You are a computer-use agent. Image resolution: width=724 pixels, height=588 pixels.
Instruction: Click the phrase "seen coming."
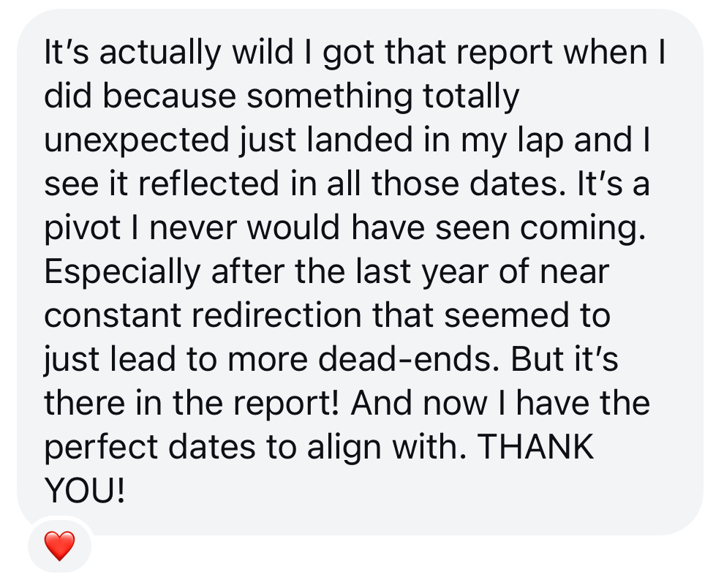pos(540,227)
